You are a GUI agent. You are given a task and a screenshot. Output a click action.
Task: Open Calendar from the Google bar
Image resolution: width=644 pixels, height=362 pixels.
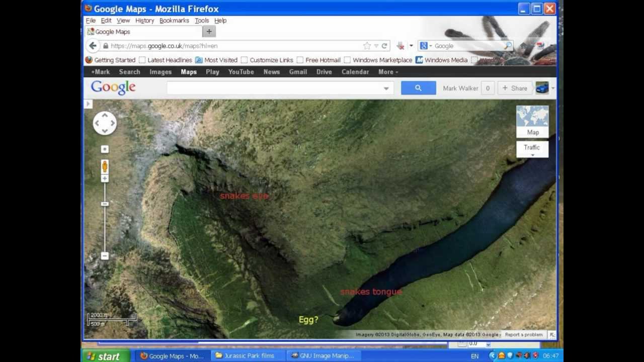355,72
